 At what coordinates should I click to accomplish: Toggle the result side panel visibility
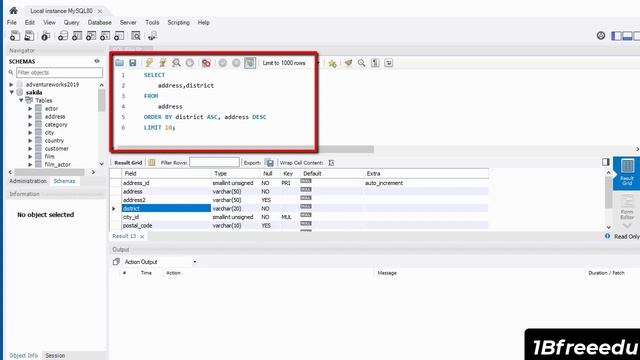[606, 162]
